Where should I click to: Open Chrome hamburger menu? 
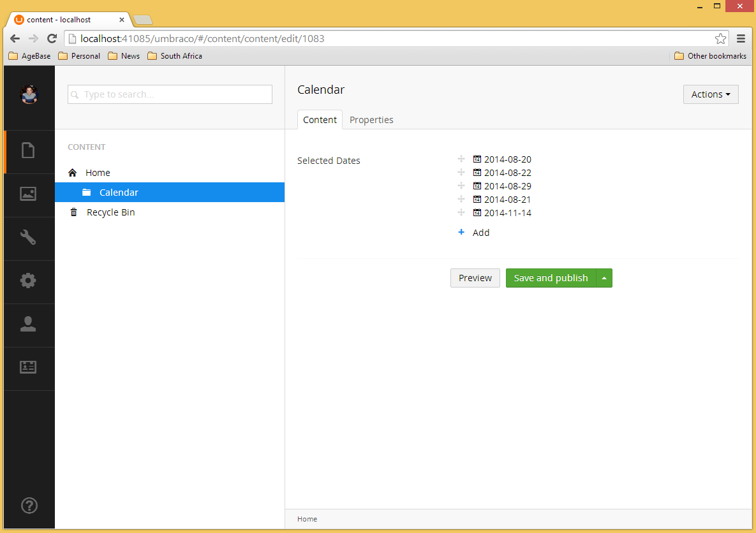(x=741, y=38)
